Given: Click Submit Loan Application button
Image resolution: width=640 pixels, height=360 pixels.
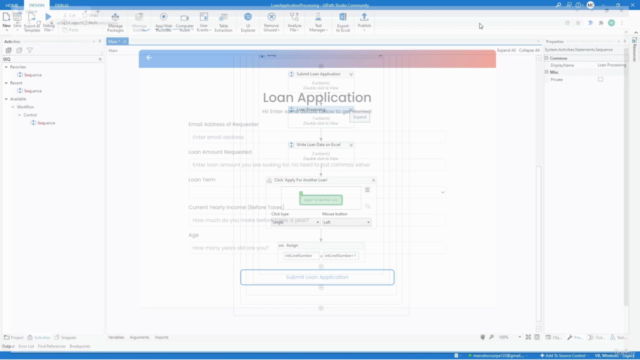Looking at the screenshot, I should (x=317, y=277).
